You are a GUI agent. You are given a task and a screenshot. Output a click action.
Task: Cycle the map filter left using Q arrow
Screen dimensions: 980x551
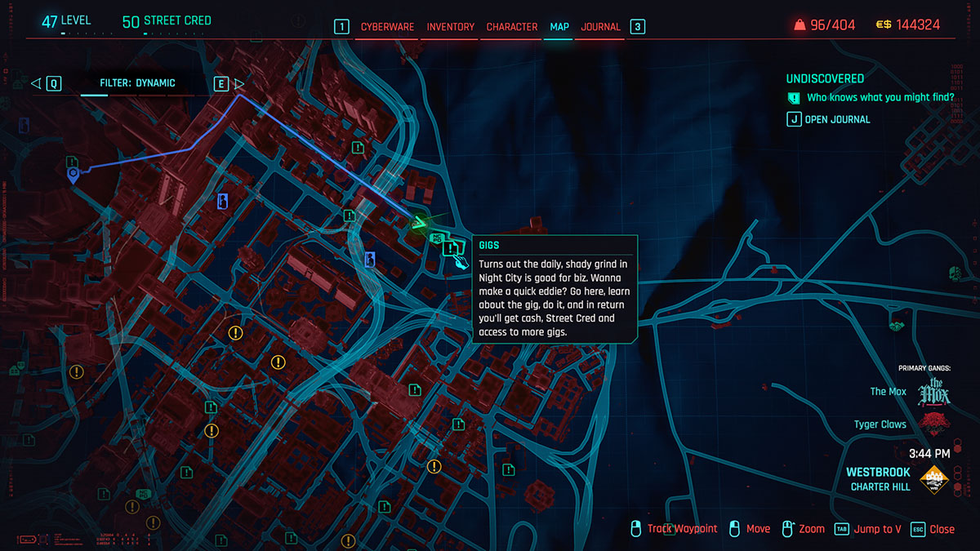[36, 82]
